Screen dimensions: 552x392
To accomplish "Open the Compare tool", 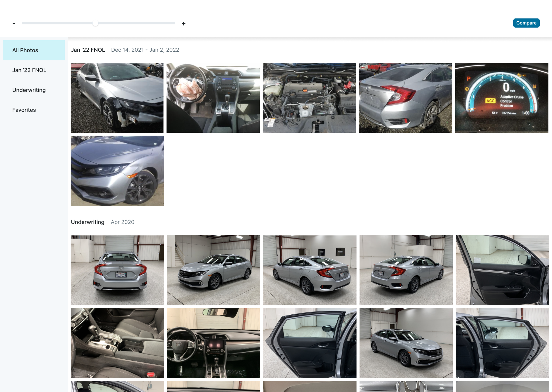I will coord(526,23).
